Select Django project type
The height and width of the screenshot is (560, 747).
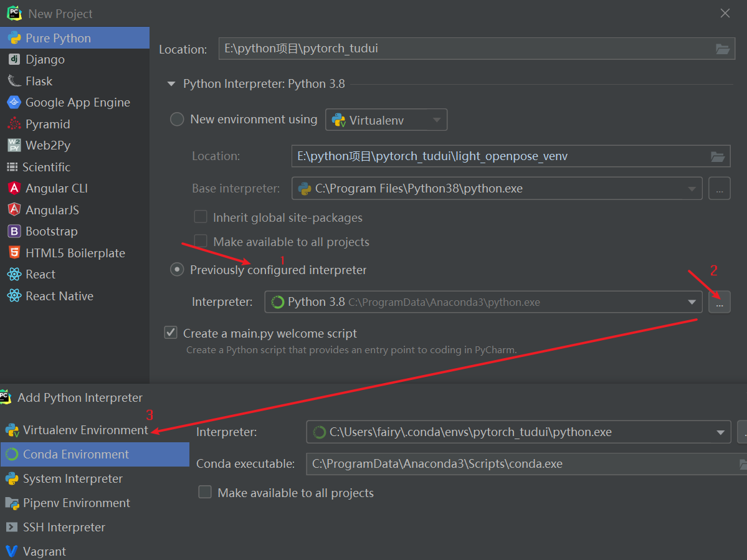click(x=75, y=60)
